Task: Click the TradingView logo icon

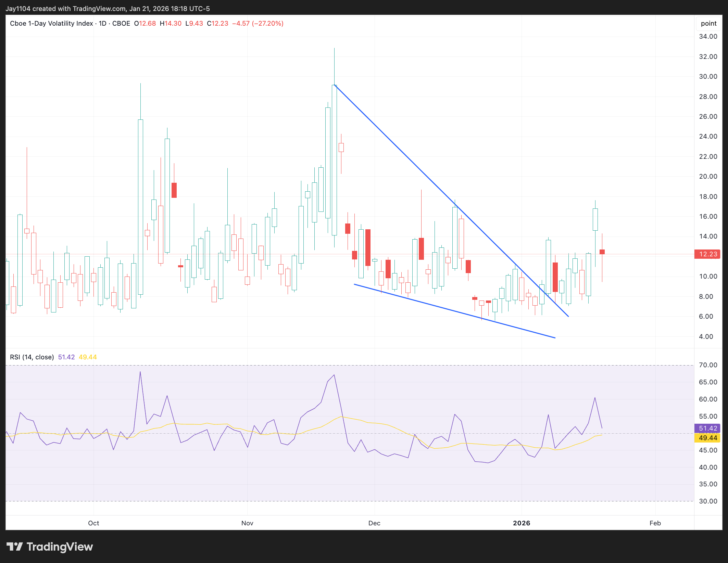Action: click(14, 547)
